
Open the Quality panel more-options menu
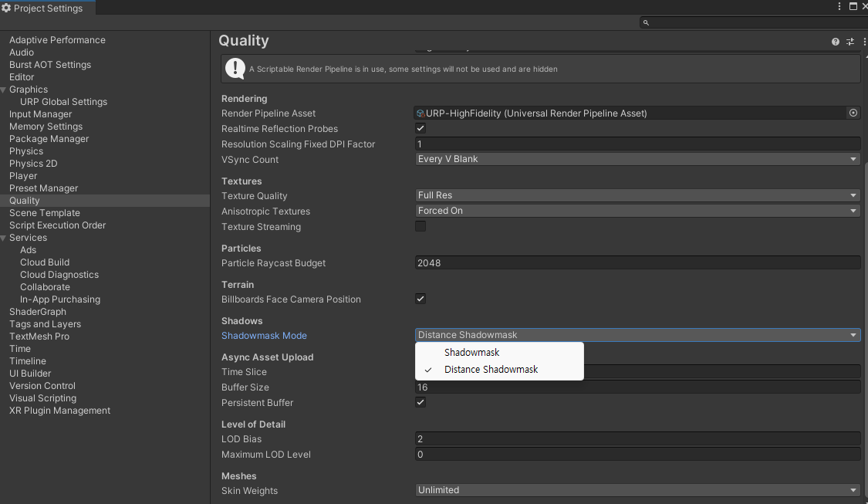click(x=864, y=42)
